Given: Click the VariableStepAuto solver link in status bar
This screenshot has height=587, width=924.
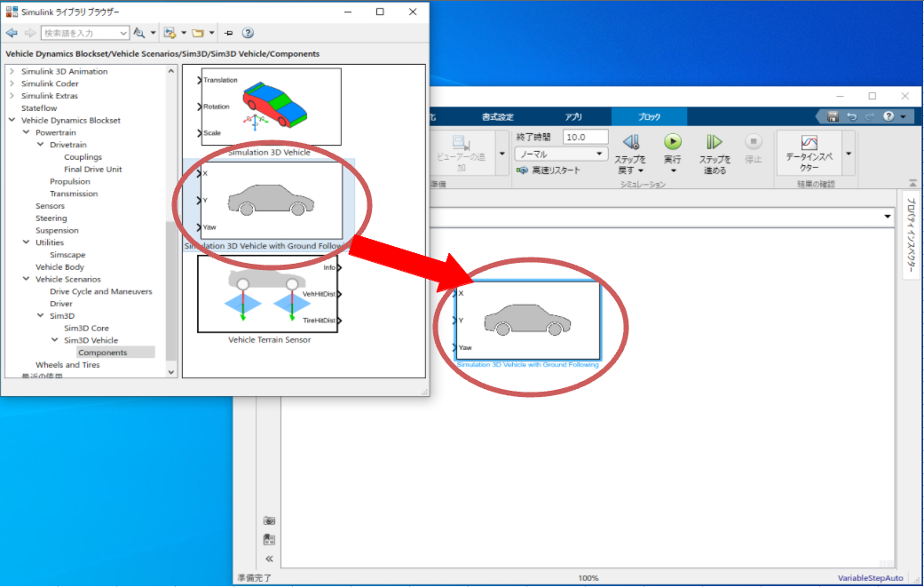Looking at the screenshot, I should 871,578.
